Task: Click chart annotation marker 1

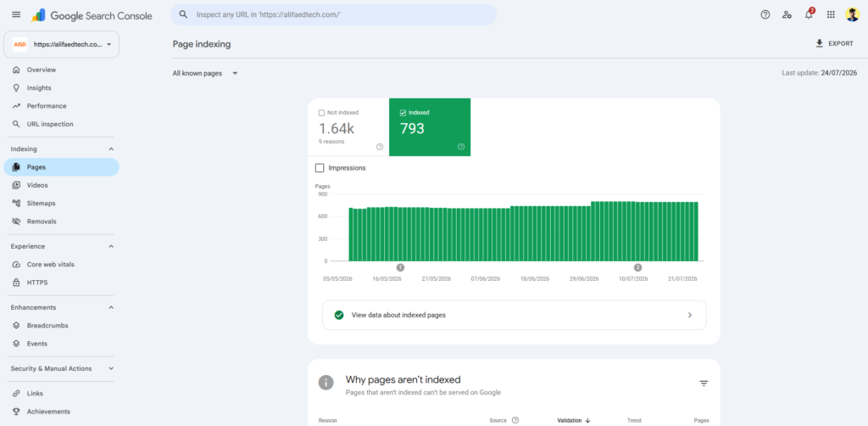Action: pos(400,267)
